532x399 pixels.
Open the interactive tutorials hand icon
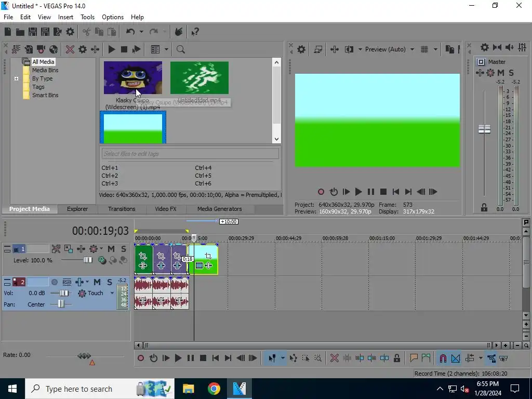179,32
